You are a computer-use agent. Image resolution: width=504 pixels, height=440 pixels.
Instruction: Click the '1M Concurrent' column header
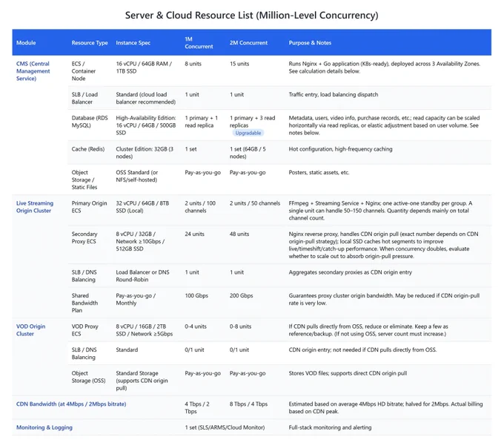tap(199, 43)
